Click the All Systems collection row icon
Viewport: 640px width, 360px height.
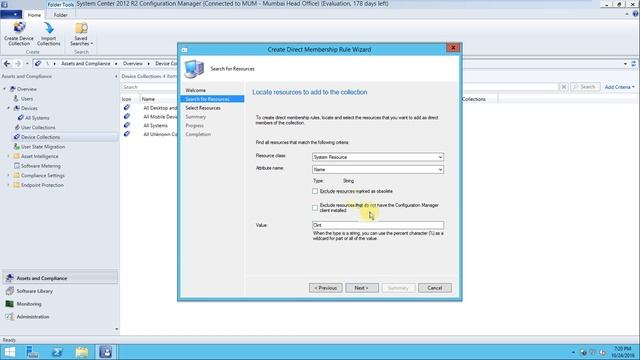click(x=127, y=125)
